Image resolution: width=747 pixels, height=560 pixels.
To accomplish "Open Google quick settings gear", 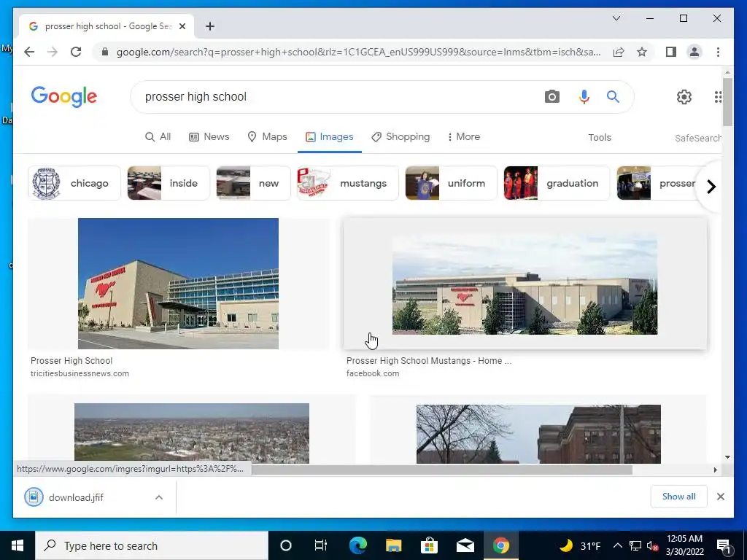I will pyautogui.click(x=684, y=97).
